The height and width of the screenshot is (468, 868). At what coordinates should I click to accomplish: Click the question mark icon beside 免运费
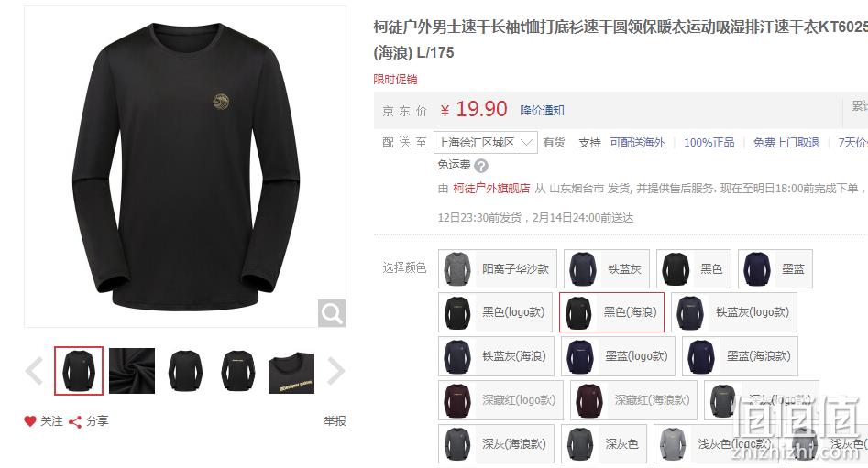(481, 166)
